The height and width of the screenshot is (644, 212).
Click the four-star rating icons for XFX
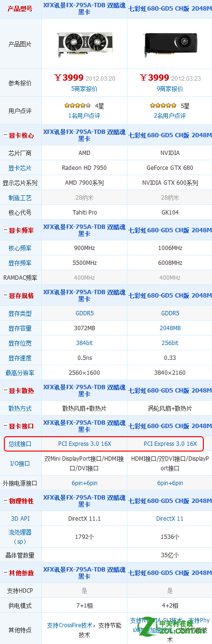point(77,106)
